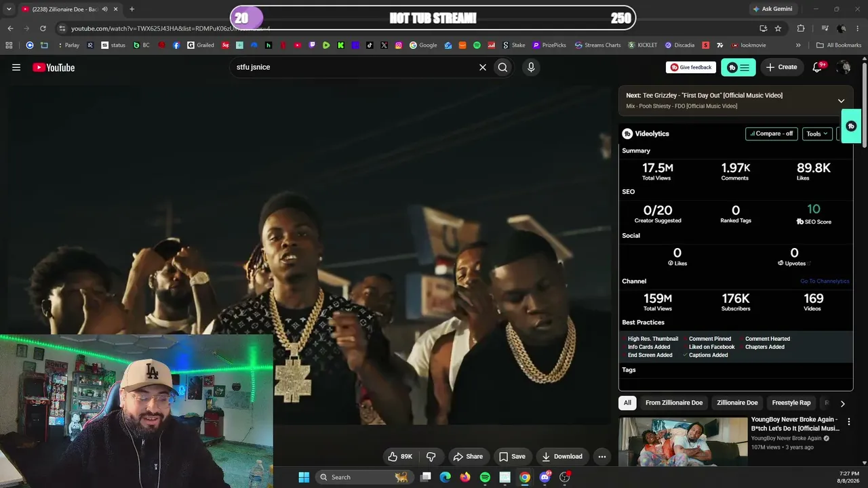The height and width of the screenshot is (488, 868).
Task: Select the All filter chip
Action: point(627,403)
